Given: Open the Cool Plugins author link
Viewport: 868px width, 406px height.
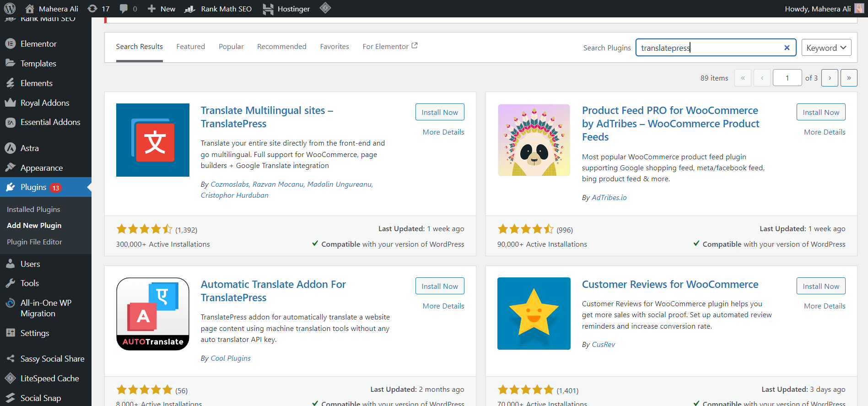Looking at the screenshot, I should pyautogui.click(x=231, y=358).
